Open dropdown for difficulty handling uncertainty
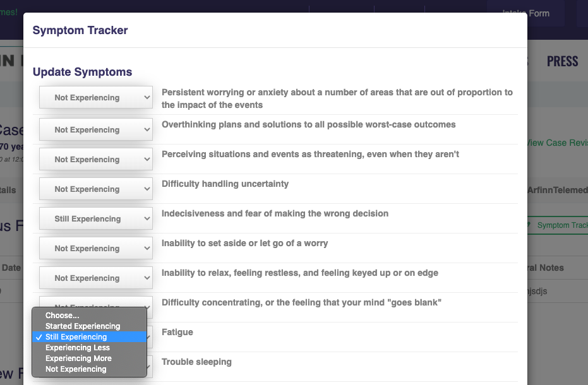 coord(95,189)
